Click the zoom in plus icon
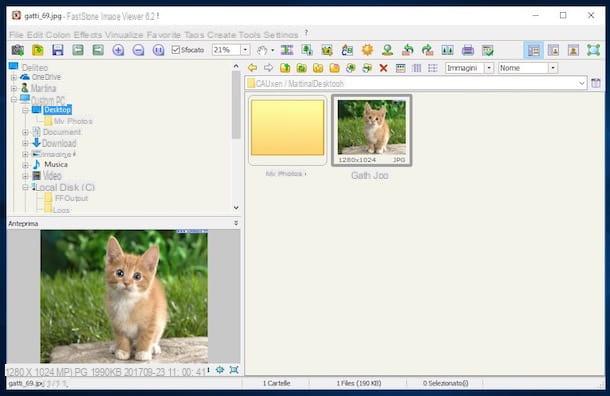This screenshot has height=396, width=610. [118, 50]
